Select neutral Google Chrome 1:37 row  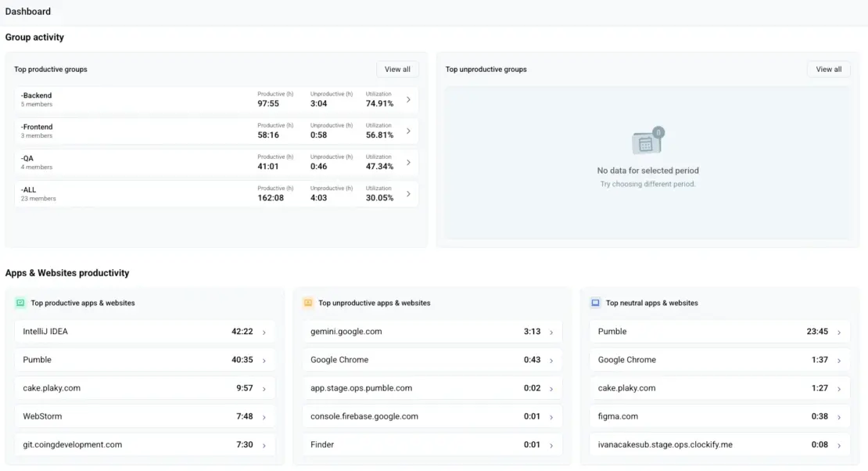(x=719, y=360)
